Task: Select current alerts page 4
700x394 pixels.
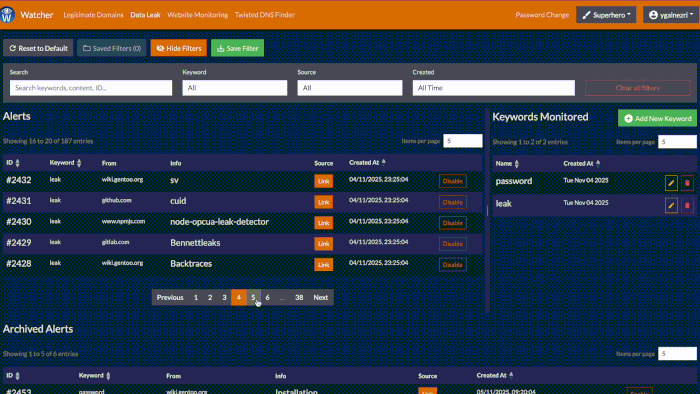Action: 239,298
